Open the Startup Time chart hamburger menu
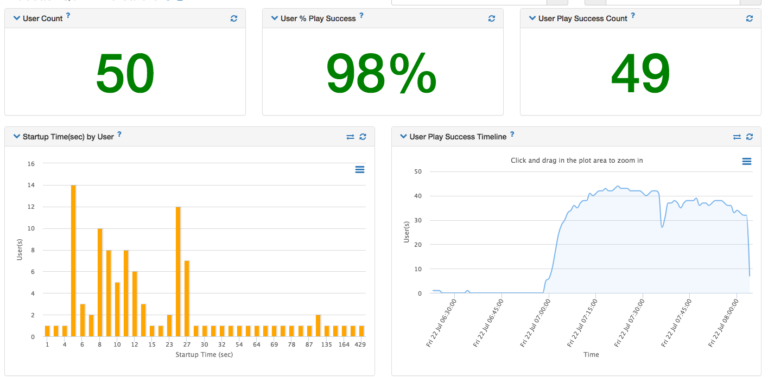The image size is (768, 377). 360,169
